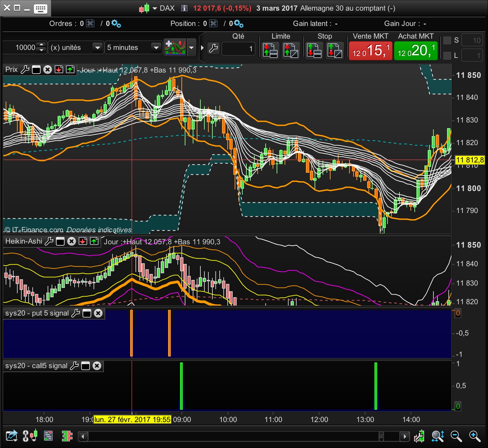
Task: Move the Prix panel up with green arrow
Action: coord(70,70)
